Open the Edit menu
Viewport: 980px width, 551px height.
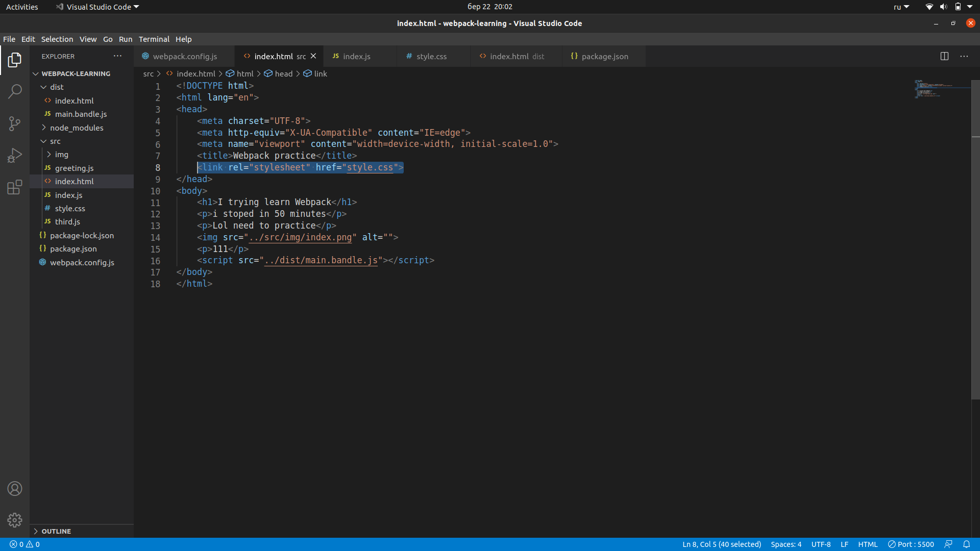pos(28,39)
